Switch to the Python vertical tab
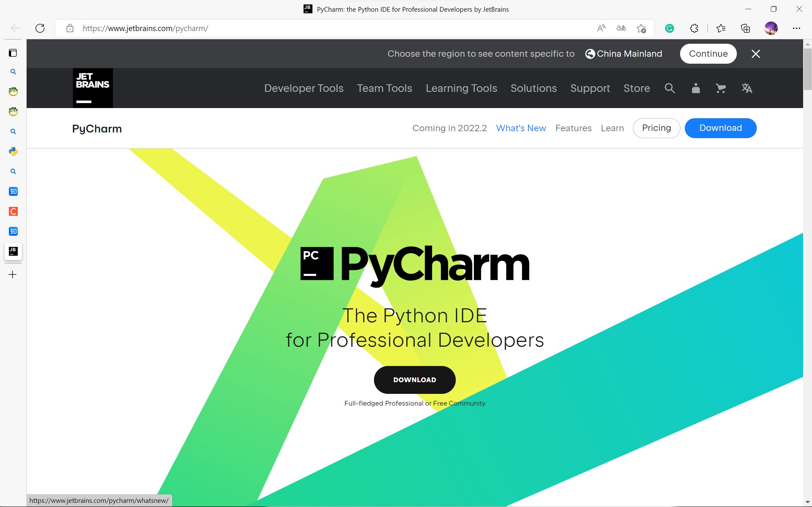The height and width of the screenshot is (507, 812). (13, 151)
